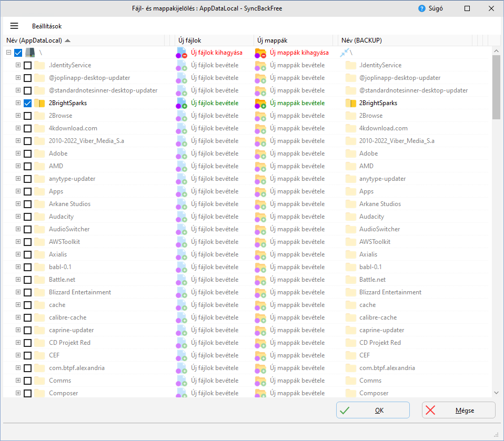This screenshot has width=504, height=441.
Task: Click new folders icon for CEF row
Action: coord(260,355)
